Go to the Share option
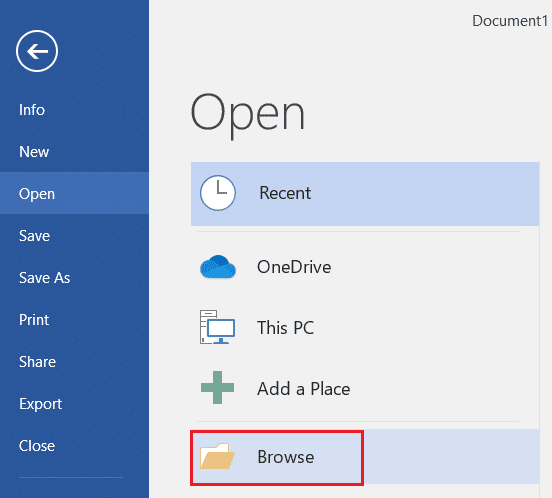Screen dimensions: 552x498 pos(37,362)
